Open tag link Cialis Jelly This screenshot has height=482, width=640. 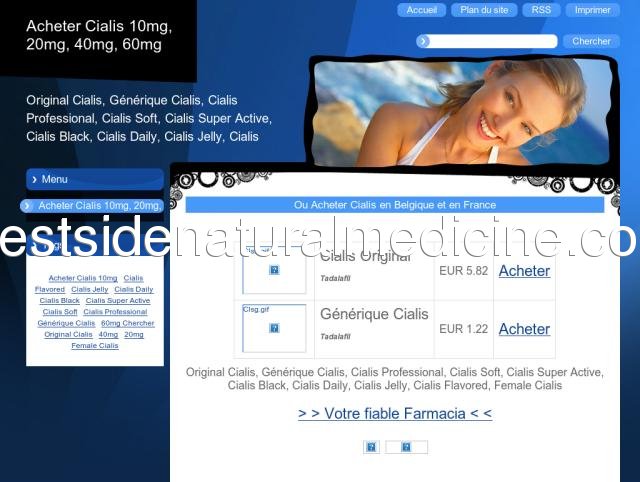(x=89, y=289)
